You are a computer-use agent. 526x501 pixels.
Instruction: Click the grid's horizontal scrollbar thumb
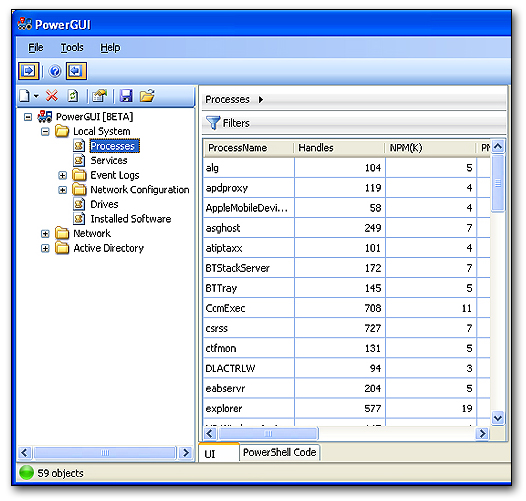[268, 433]
